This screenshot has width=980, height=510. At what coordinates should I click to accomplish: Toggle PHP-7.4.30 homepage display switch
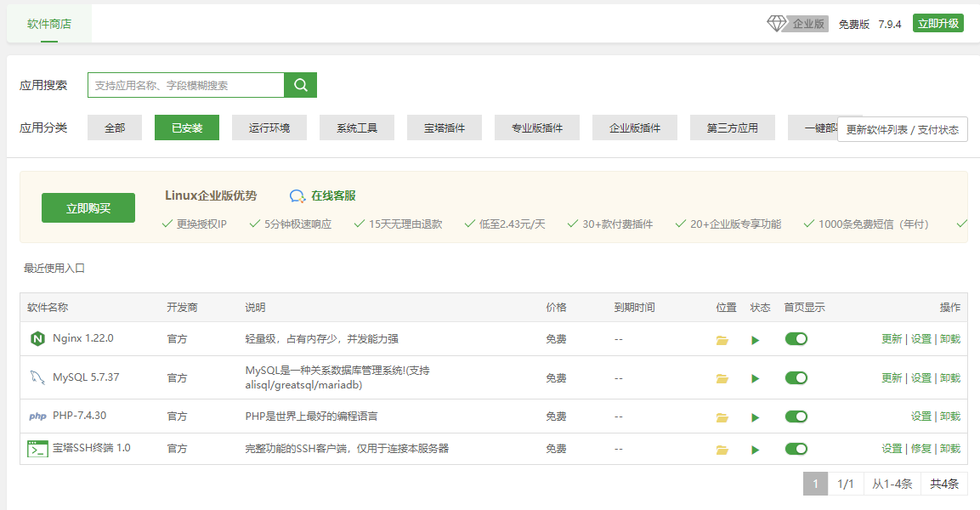click(x=796, y=416)
